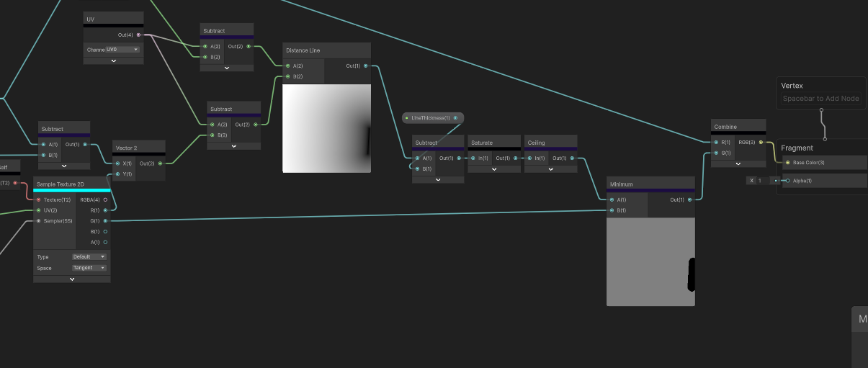Viewport: 868px width, 368px height.
Task: Select the LineThickness property node
Action: [433, 117]
